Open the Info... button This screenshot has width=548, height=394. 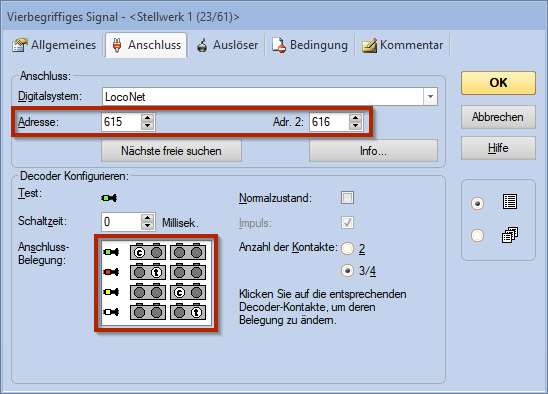tap(373, 151)
